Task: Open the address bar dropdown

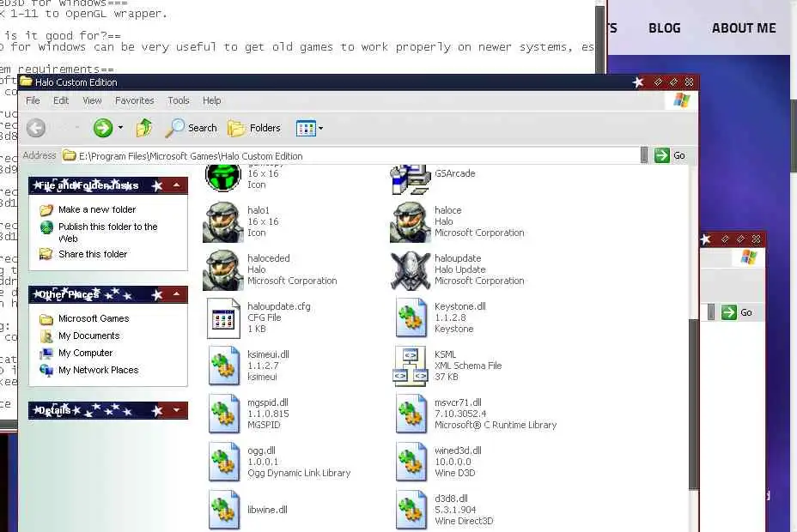Action: coord(644,155)
